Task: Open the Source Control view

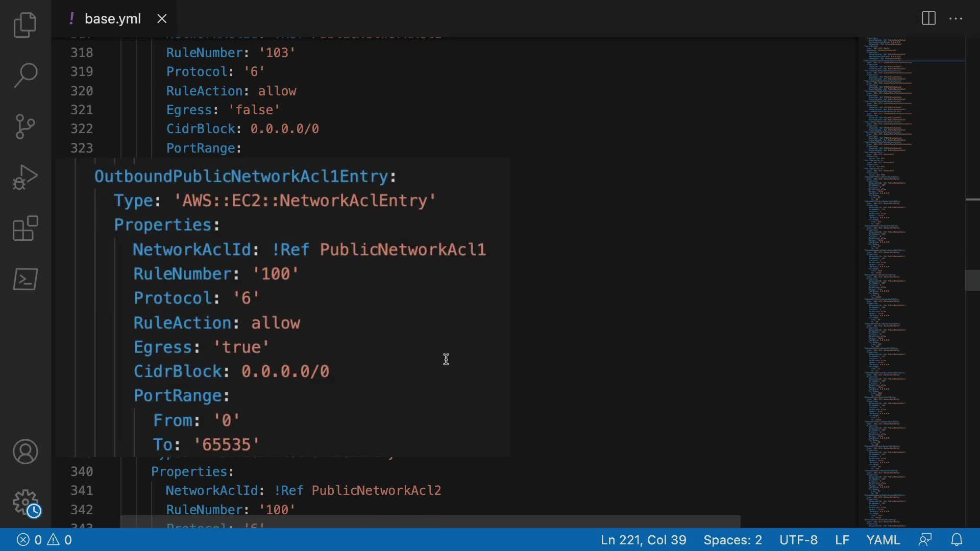Action: 25,127
